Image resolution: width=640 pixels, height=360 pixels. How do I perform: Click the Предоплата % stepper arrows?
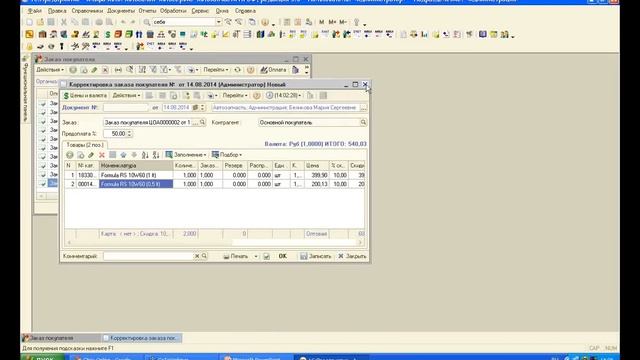click(129, 134)
